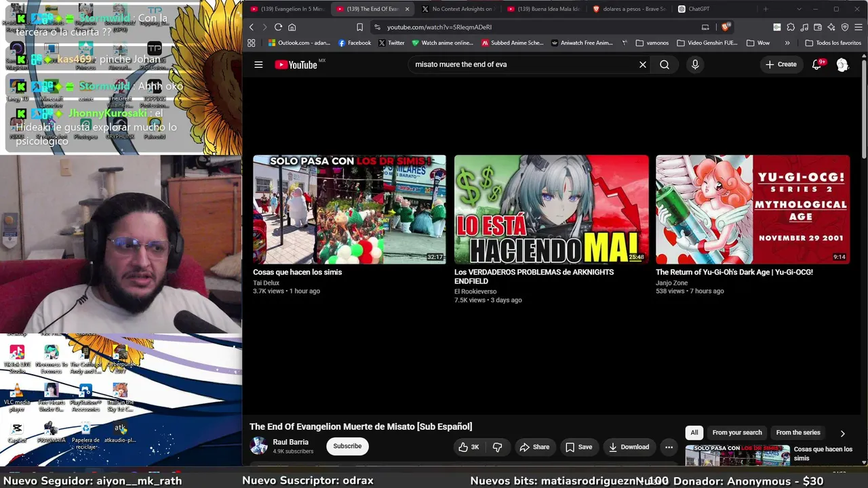Go back in the browser
Viewport: 868px width, 488px height.
(251, 27)
